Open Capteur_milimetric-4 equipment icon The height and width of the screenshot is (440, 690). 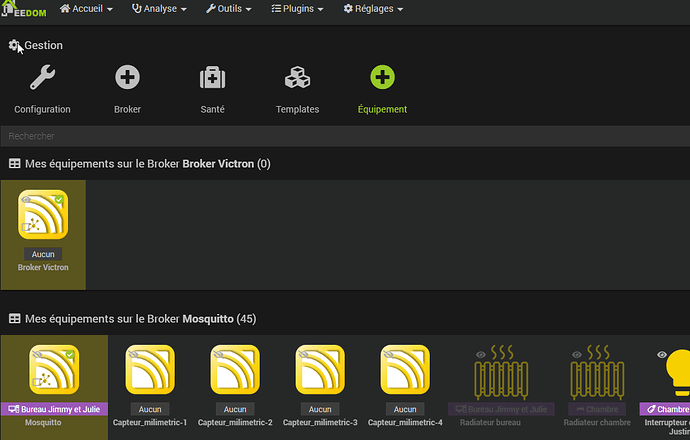coord(405,370)
